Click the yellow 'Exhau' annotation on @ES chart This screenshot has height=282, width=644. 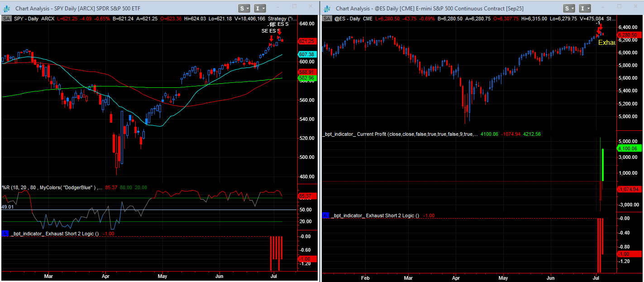point(607,42)
